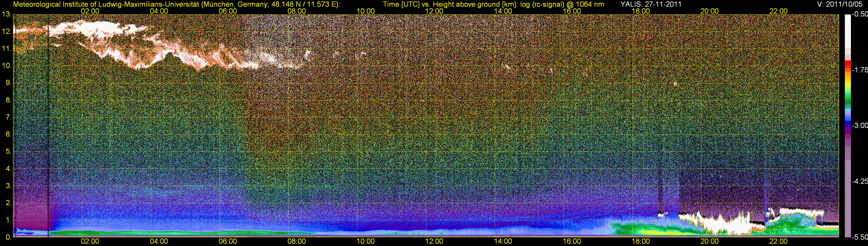Select the -5.50 colorbar scale label
The image size is (868, 246).
860,237
